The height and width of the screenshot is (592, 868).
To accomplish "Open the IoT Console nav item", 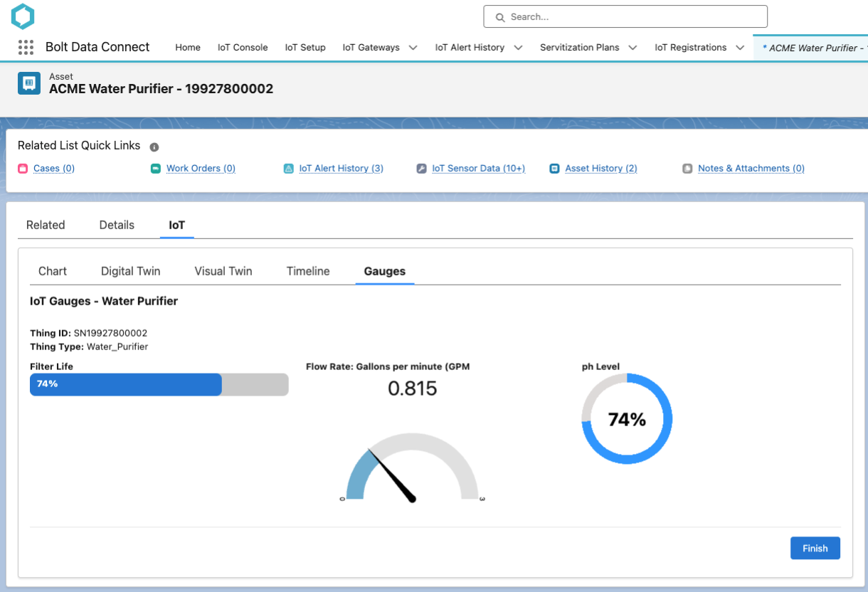I will [x=243, y=48].
